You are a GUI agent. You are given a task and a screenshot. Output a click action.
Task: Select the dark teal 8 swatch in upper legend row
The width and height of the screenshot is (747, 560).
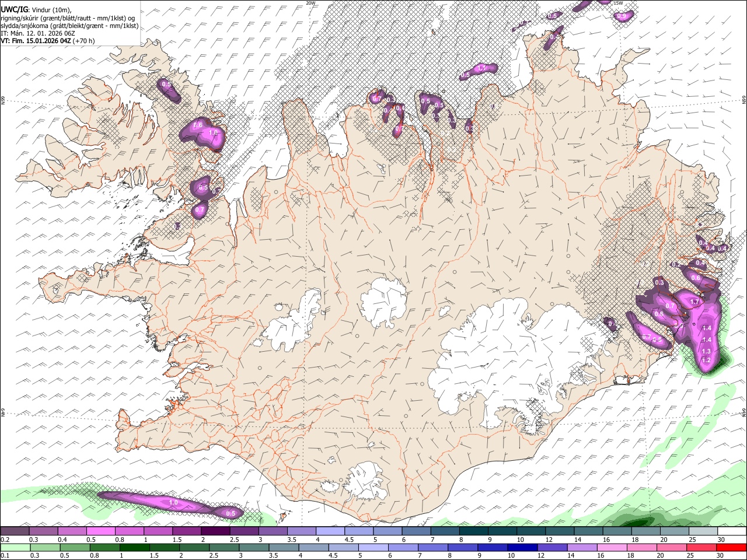(474, 531)
